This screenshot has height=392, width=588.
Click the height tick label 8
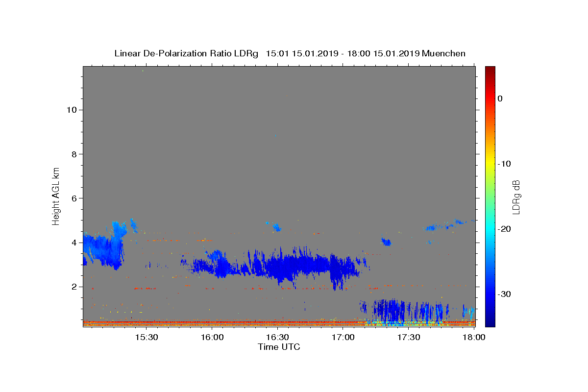[x=74, y=154]
